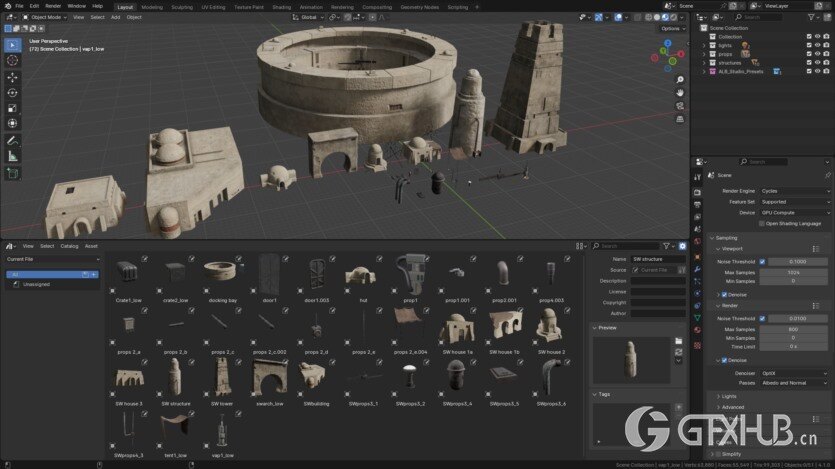Select the Select Box tool
The width and height of the screenshot is (835, 469).
click(13, 45)
